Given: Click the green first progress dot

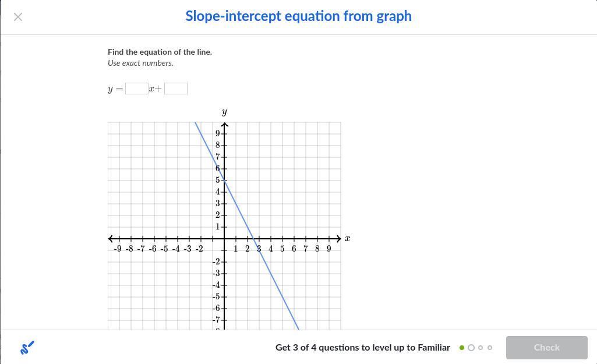Looking at the screenshot, I should [x=462, y=348].
